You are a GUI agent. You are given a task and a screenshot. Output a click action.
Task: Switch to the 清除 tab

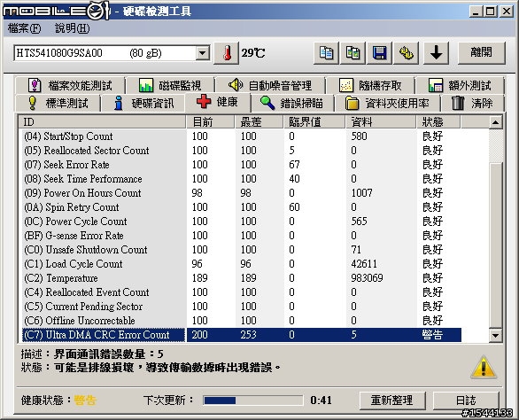(x=472, y=103)
